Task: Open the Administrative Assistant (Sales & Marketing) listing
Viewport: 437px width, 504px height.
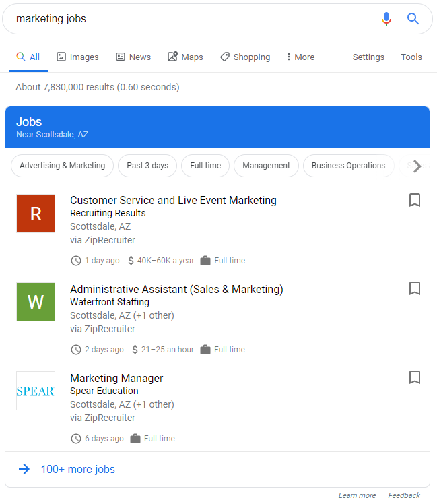Action: point(176,289)
